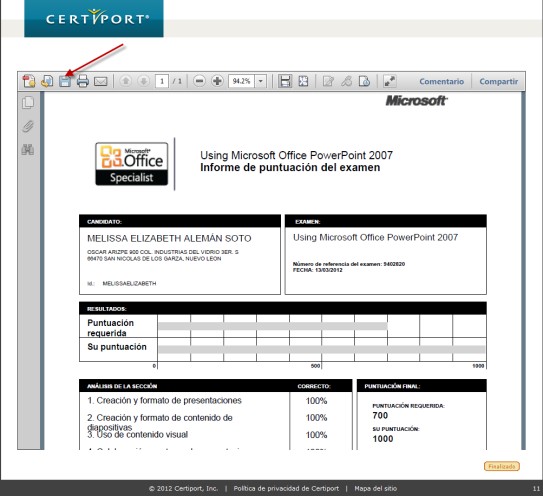This screenshot has height=496, width=543.
Task: Send the file by email with the envelope icon
Action: point(101,81)
